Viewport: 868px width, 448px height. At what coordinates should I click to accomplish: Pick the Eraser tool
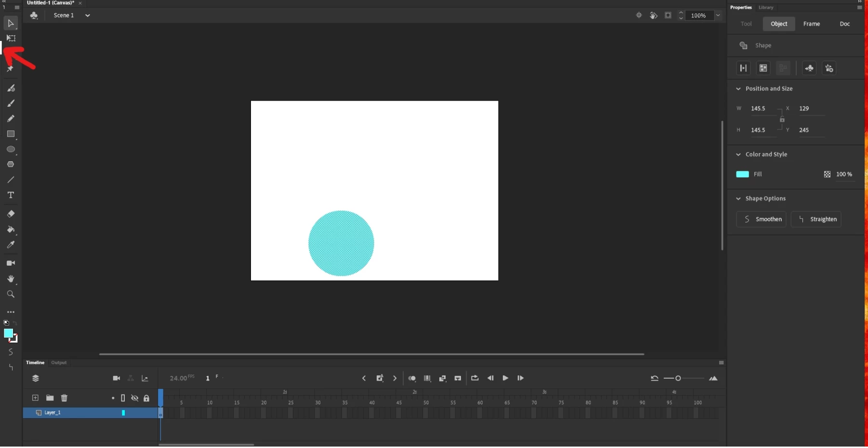pos(11,214)
